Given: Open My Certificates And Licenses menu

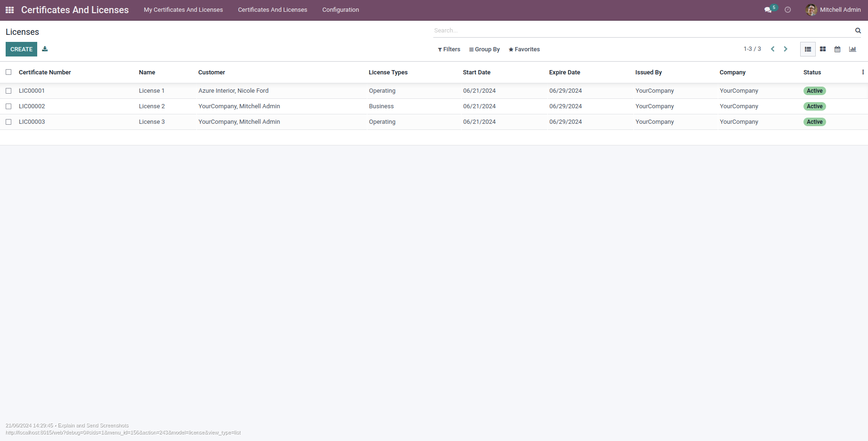Looking at the screenshot, I should 183,10.
